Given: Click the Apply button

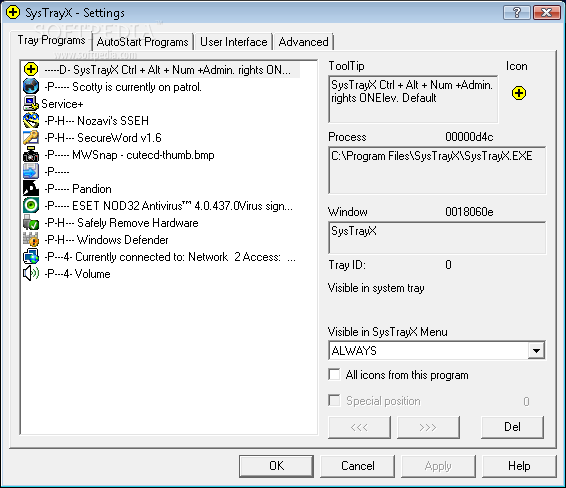Looking at the screenshot, I should (438, 466).
